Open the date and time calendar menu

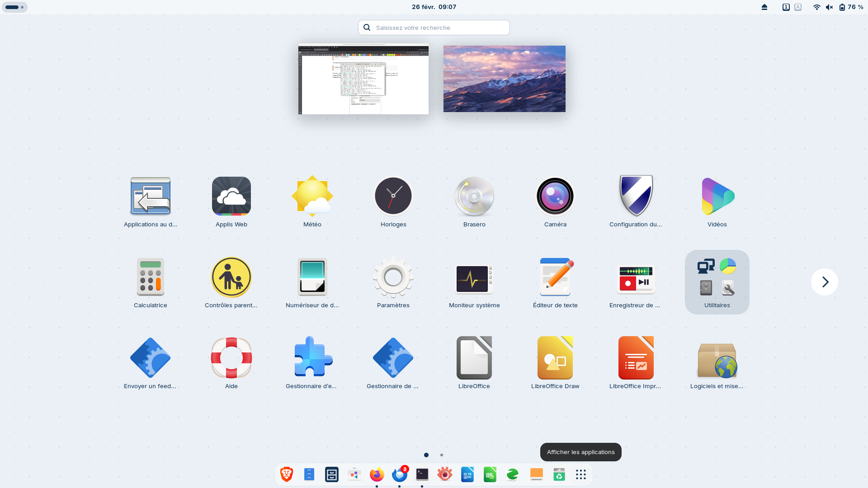click(x=434, y=7)
